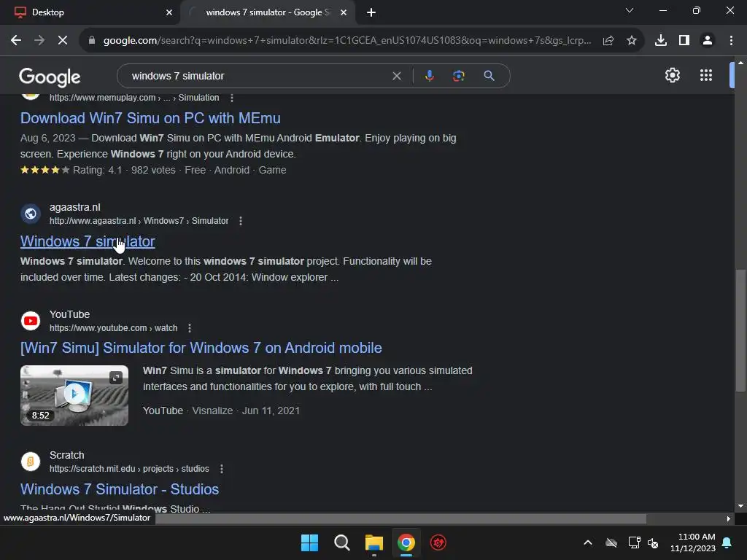Image resolution: width=747 pixels, height=560 pixels.
Task: Open Windows taskbar search
Action: [341, 542]
